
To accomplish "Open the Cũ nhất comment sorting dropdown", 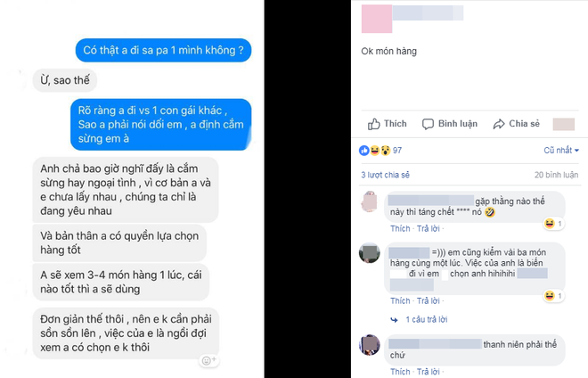I will pos(561,151).
